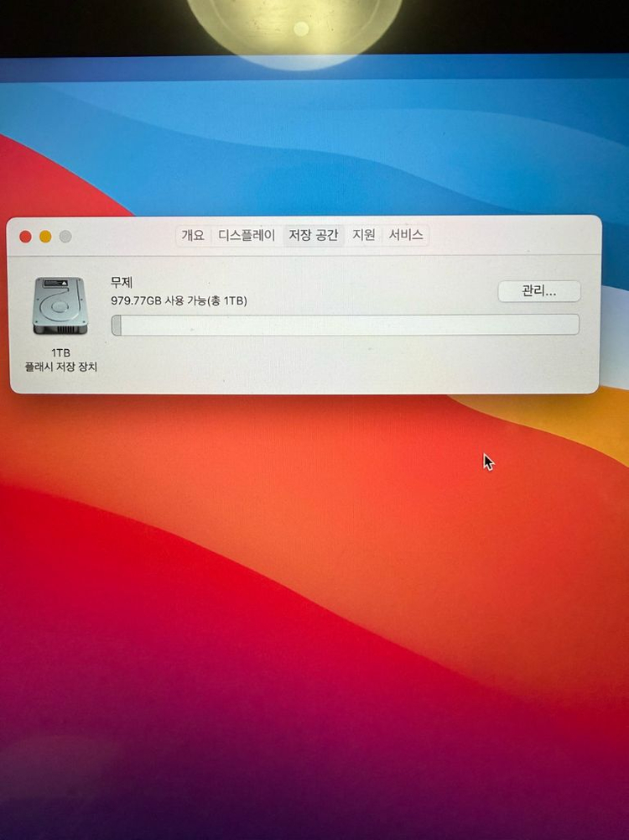Click the 1TB label under the disk icon

click(60, 352)
